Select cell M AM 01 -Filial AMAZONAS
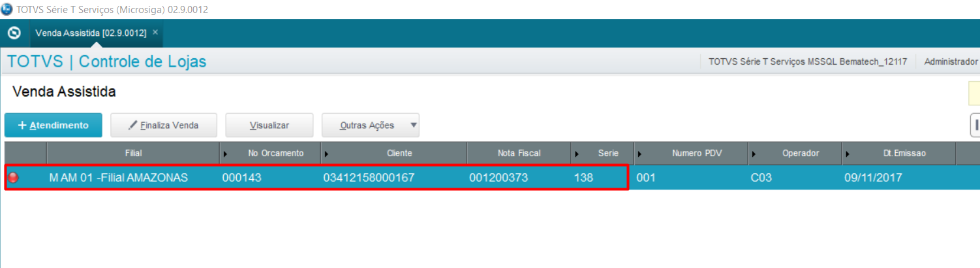 pos(133,177)
